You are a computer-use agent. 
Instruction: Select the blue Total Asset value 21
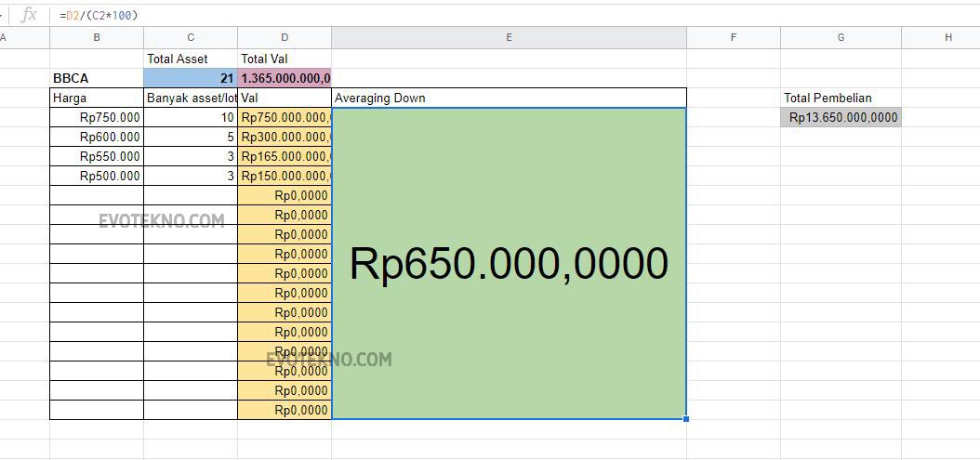tap(191, 78)
